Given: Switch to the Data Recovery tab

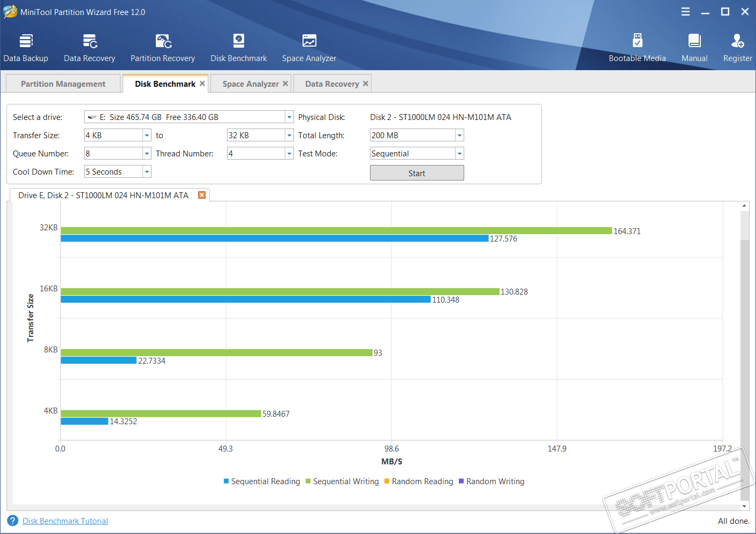Looking at the screenshot, I should tap(332, 84).
